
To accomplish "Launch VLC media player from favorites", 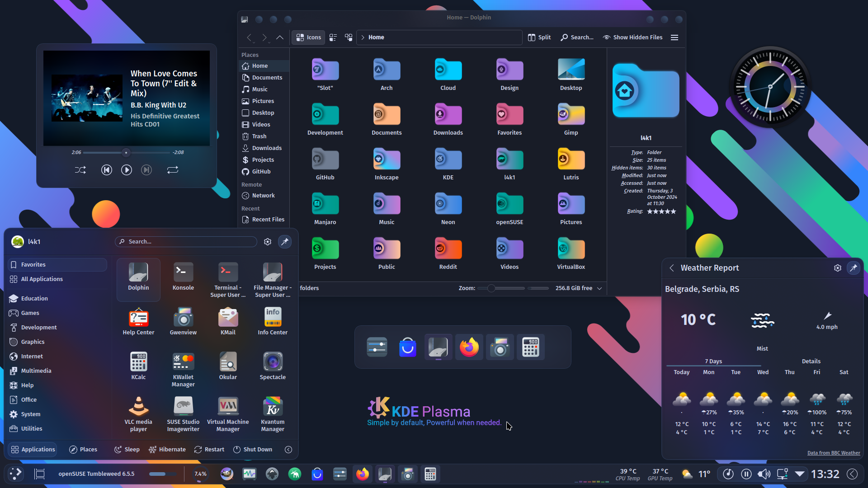I will click(x=138, y=414).
